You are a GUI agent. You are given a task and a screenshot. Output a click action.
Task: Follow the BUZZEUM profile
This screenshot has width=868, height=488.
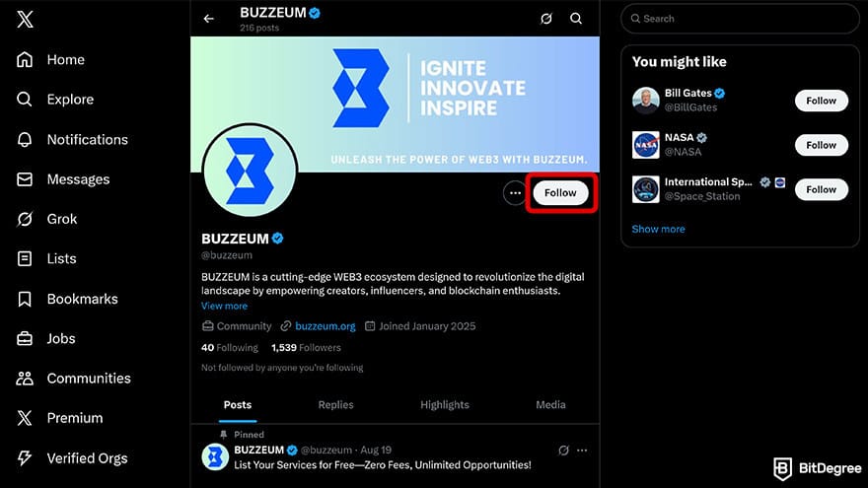click(x=560, y=193)
